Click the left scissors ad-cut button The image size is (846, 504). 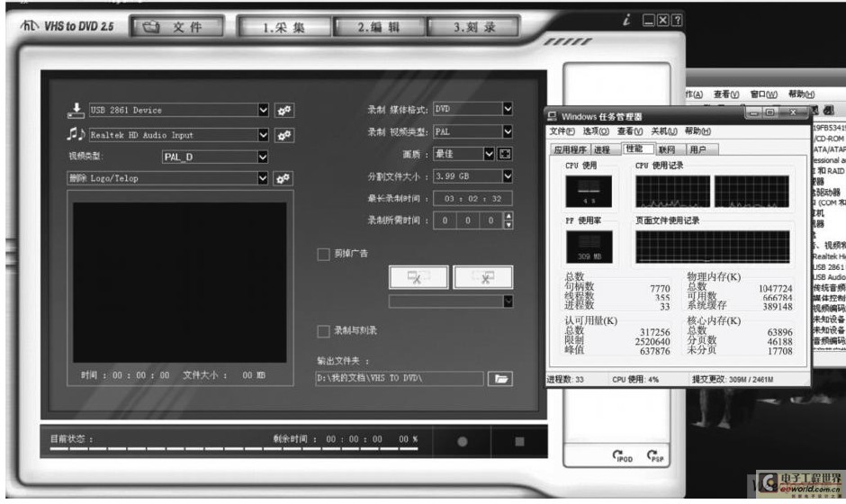418,277
